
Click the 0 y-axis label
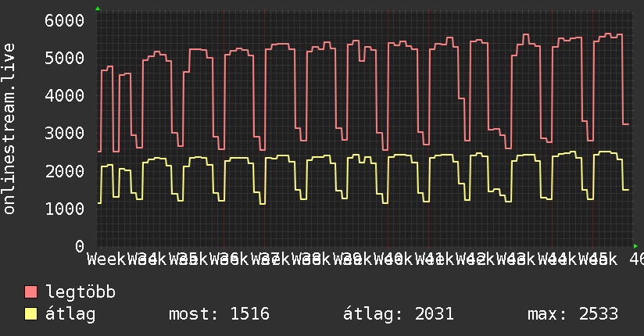point(80,246)
